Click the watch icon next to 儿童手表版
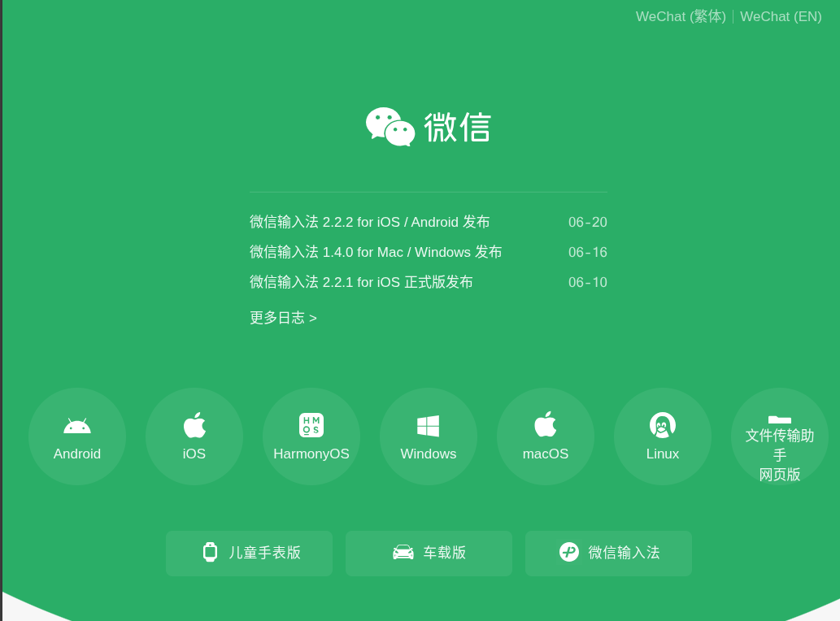Screen dimensions: 840x621 (x=211, y=552)
